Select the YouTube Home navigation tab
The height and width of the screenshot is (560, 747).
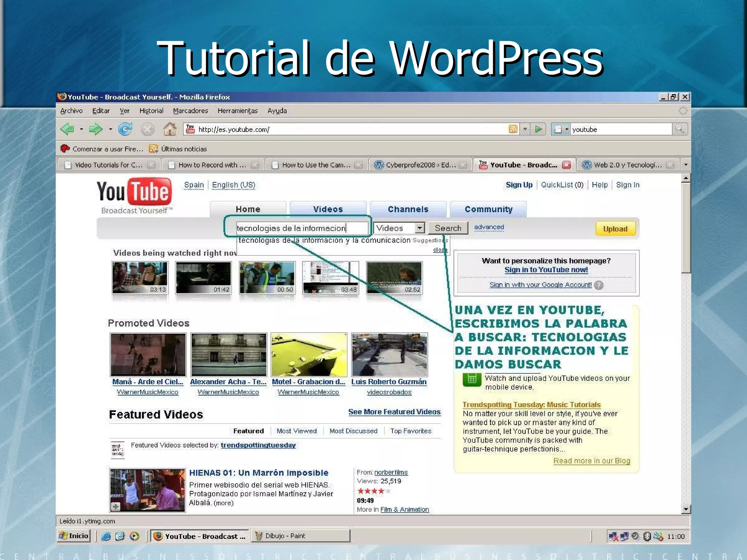[248, 209]
